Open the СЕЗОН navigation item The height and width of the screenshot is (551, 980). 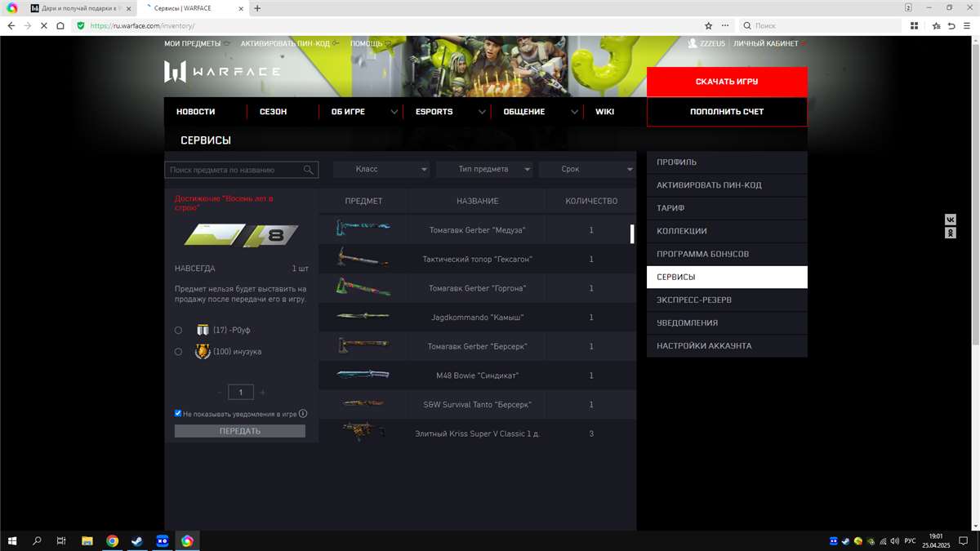(x=274, y=112)
